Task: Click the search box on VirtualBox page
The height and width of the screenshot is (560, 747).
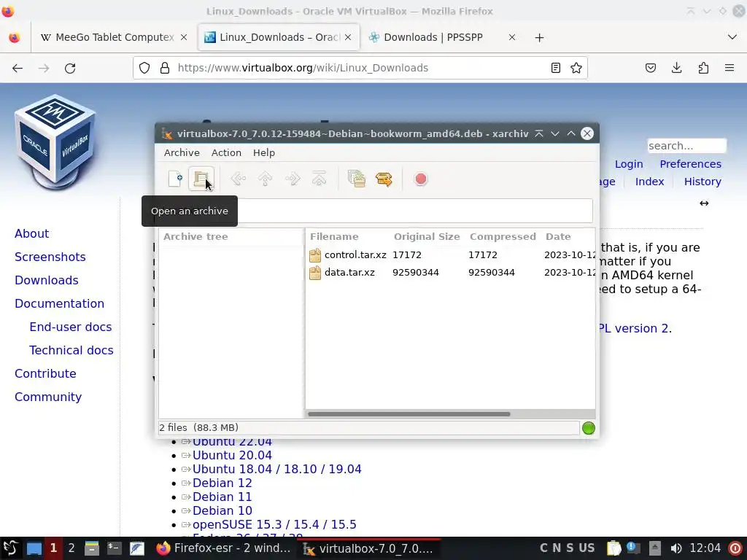Action: 686,146
